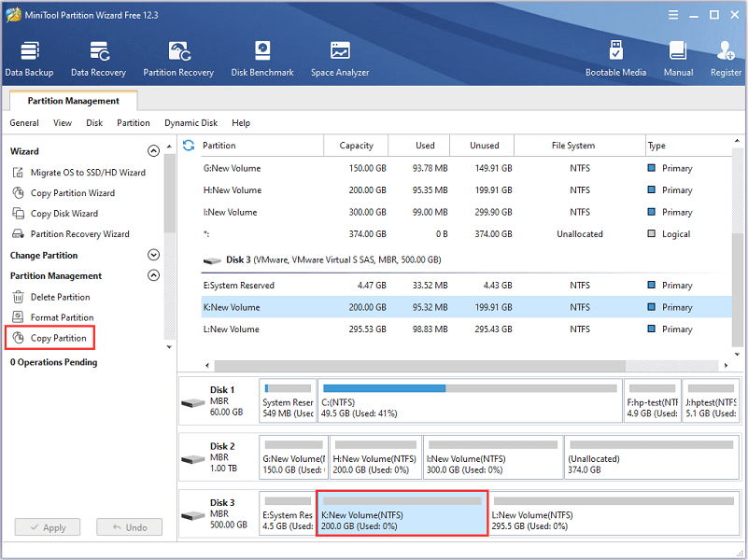Viewport: 748px width, 560px height.
Task: Sort by the Capacity column header
Action: pos(356,146)
